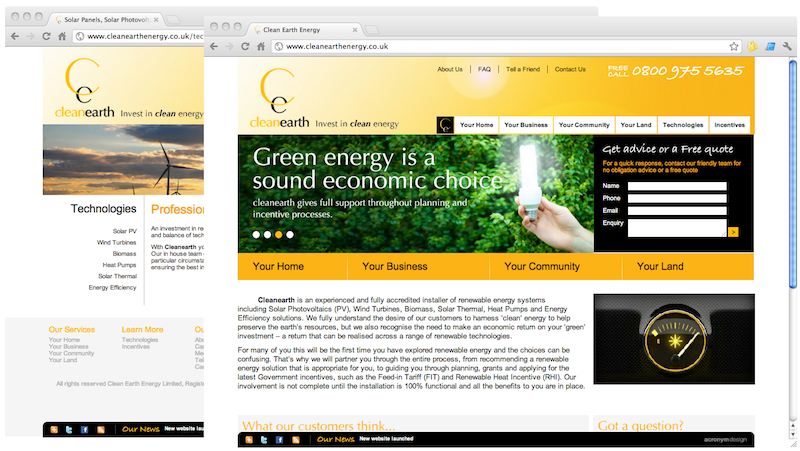
Task: Go to the home page via front window's house icon
Action: click(261, 46)
